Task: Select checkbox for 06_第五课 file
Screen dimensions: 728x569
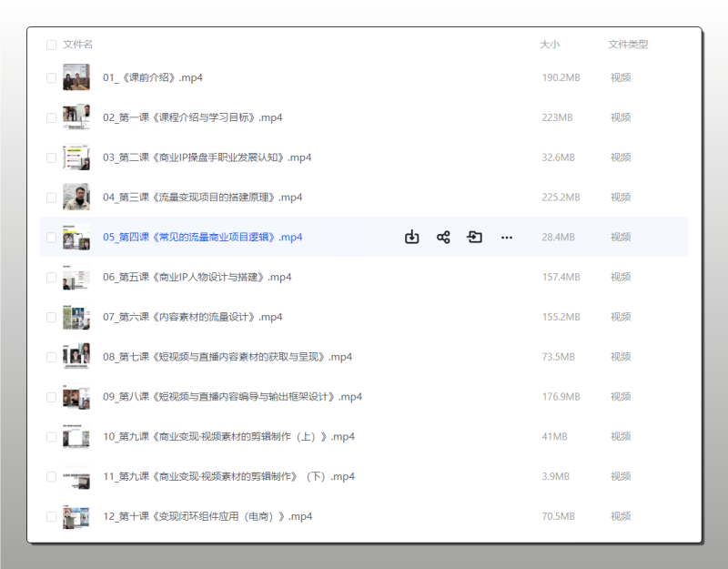Action: (51, 278)
